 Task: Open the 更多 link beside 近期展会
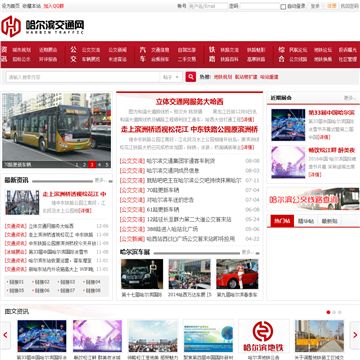click(x=350, y=98)
